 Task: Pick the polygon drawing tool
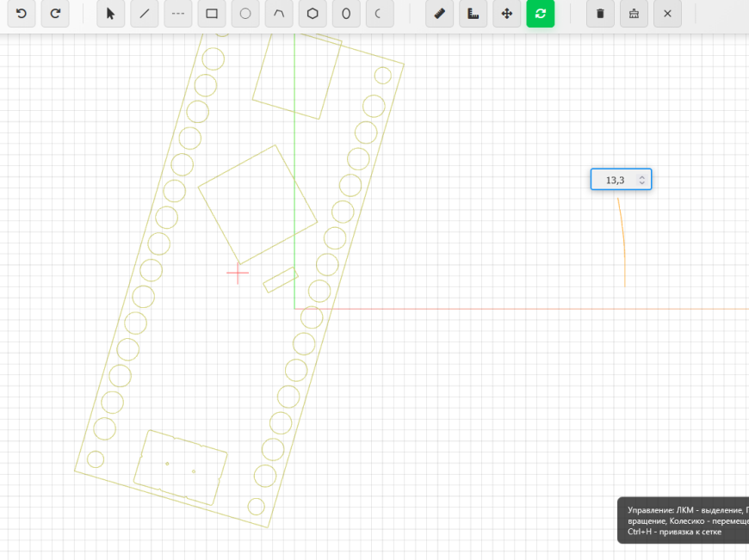[312, 14]
